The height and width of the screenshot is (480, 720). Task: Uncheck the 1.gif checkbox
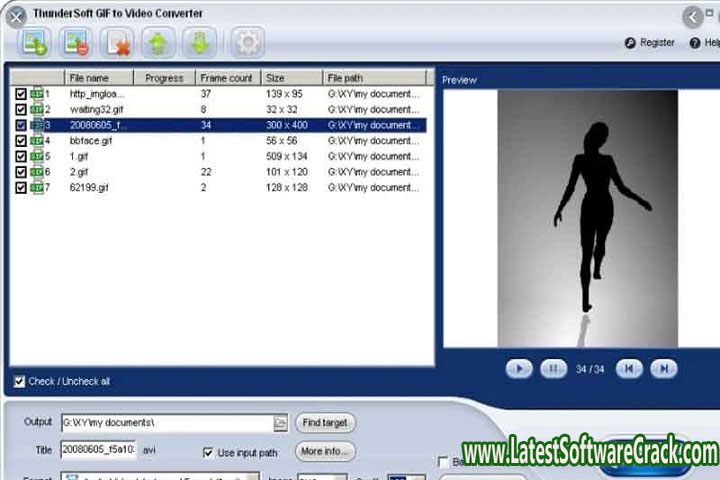21,157
